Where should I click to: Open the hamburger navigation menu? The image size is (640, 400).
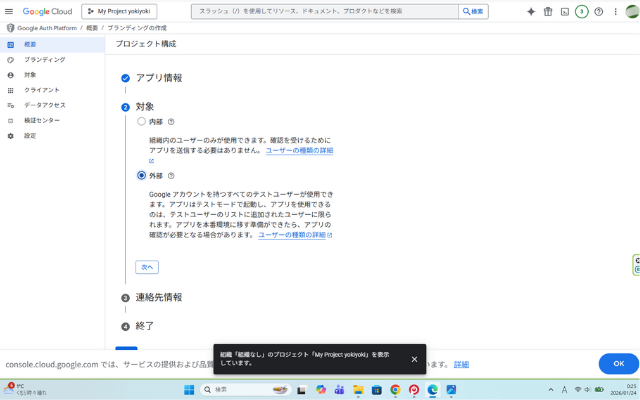(x=9, y=11)
